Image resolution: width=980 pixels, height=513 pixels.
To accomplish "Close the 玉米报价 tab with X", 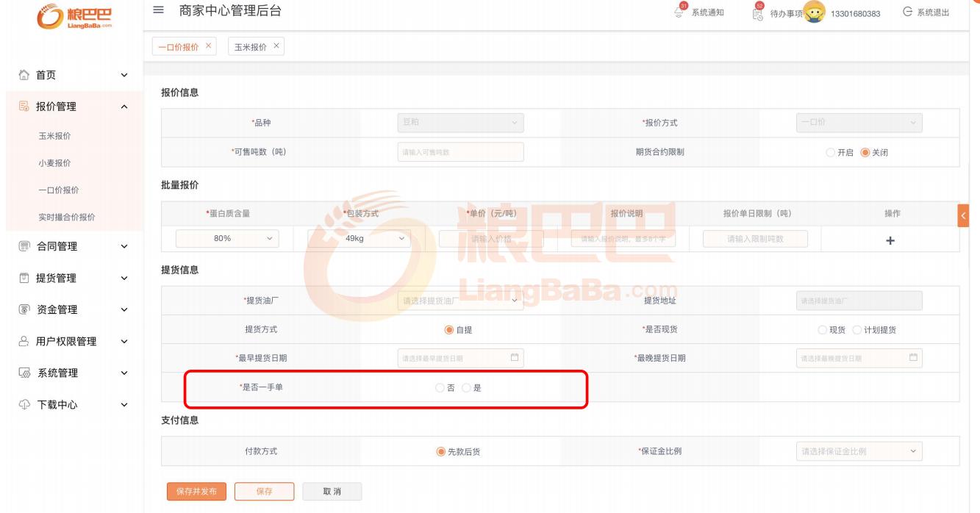I will tap(276, 46).
